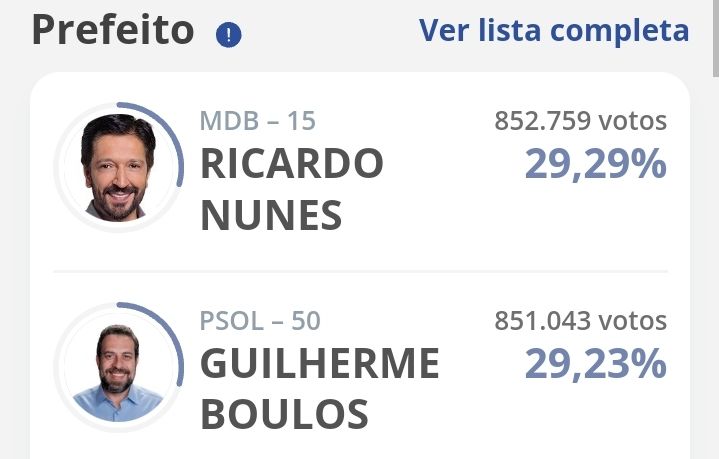Viewport: 719px width, 459px height.
Task: Click the MDB – 15 party label
Action: tap(257, 121)
